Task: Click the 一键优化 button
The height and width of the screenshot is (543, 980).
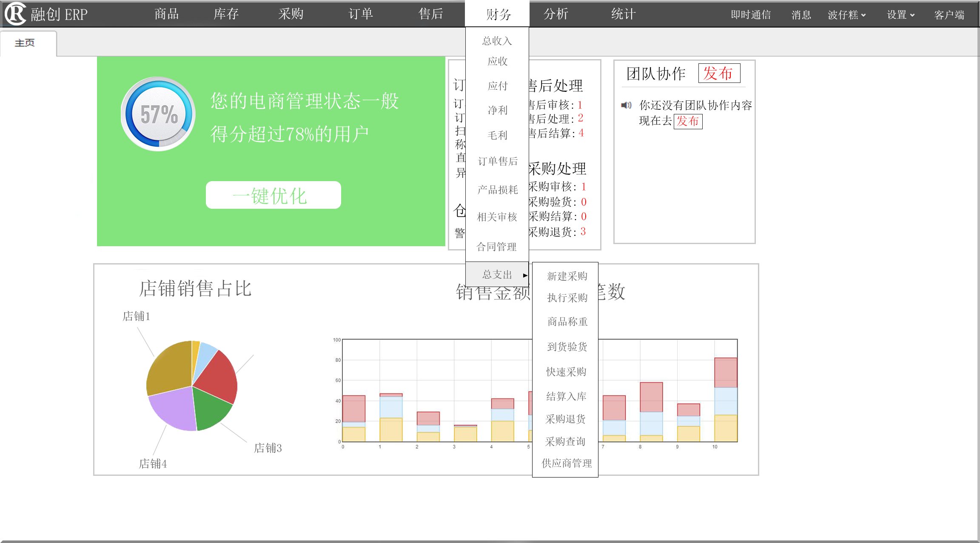Action: click(x=273, y=195)
